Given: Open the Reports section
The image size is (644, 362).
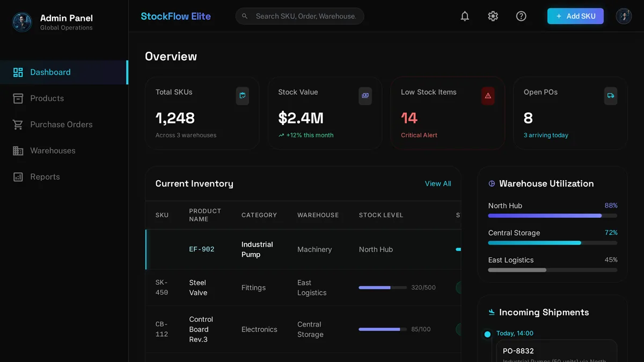Looking at the screenshot, I should coord(64,177).
